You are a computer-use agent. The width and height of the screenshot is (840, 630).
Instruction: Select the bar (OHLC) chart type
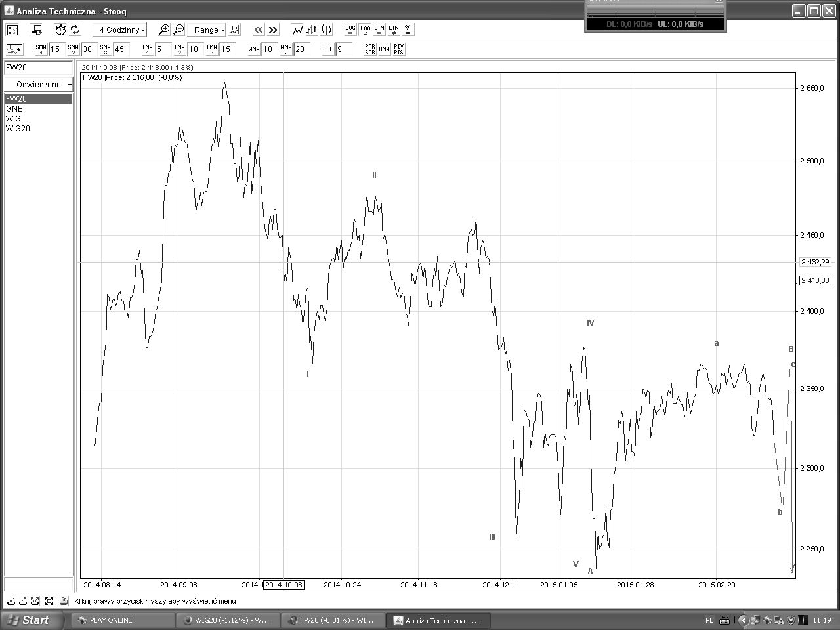(312, 30)
